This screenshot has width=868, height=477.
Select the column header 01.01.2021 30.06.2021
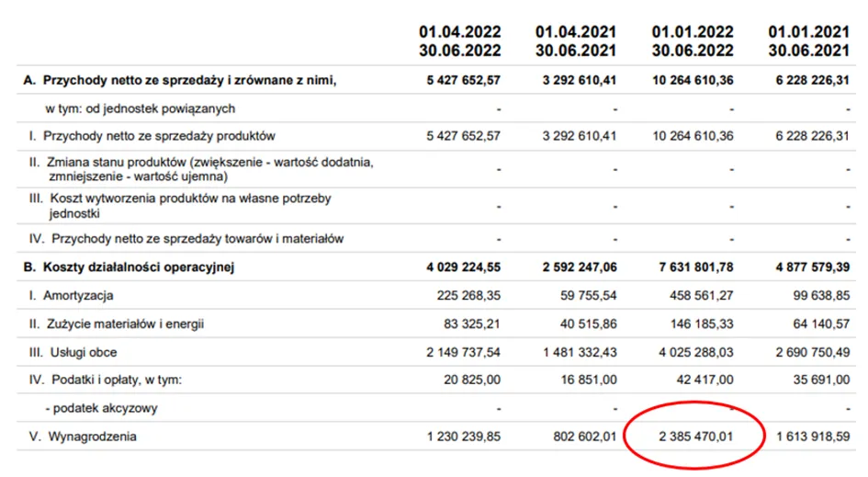(x=809, y=41)
